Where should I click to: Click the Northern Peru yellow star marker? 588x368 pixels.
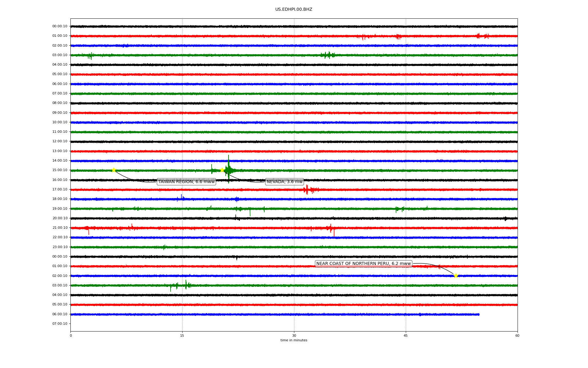pyautogui.click(x=456, y=276)
